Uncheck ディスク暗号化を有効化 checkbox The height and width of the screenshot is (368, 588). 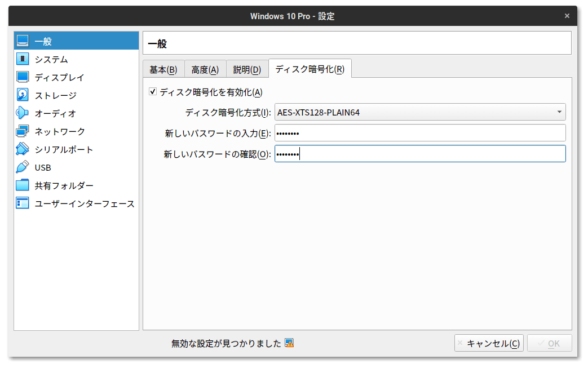click(153, 92)
